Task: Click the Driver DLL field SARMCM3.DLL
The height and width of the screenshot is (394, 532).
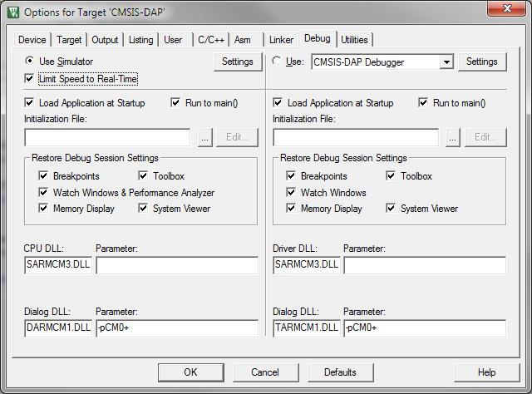Action: pyautogui.click(x=307, y=264)
